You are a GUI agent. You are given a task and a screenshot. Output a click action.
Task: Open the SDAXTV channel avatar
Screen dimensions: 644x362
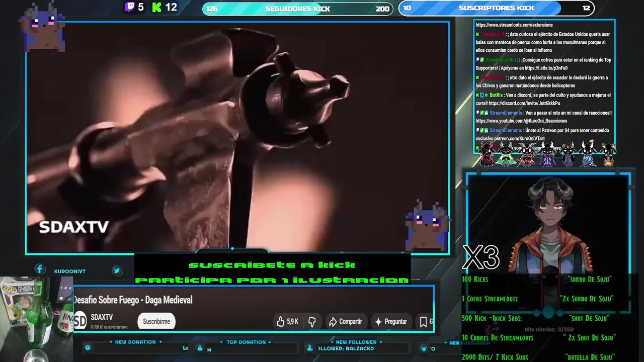pyautogui.click(x=80, y=321)
